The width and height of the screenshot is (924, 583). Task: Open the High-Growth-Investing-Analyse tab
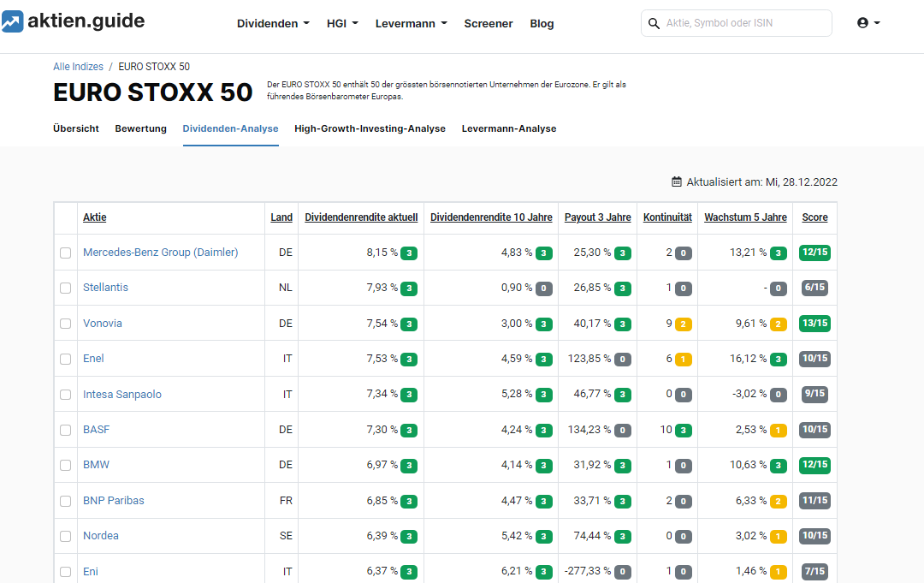[x=370, y=128]
